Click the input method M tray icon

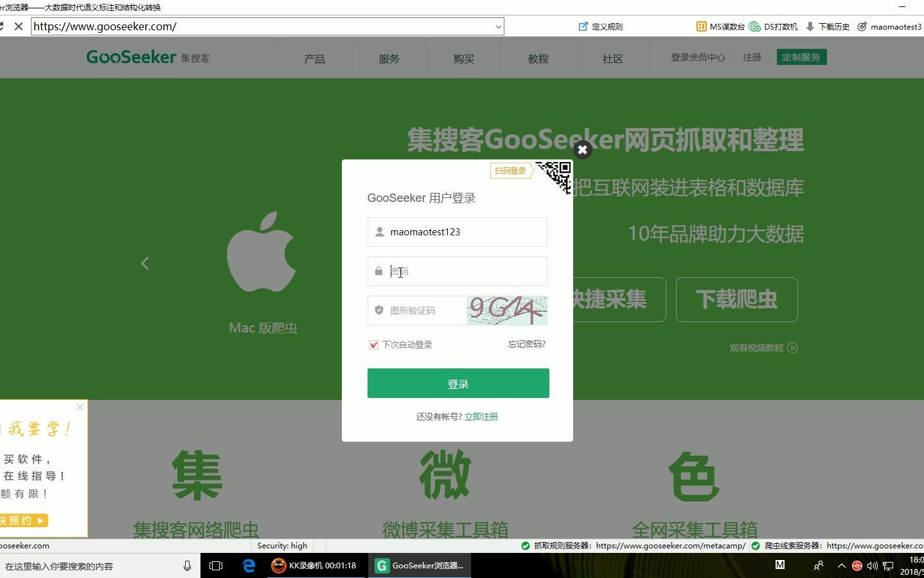[x=780, y=565]
